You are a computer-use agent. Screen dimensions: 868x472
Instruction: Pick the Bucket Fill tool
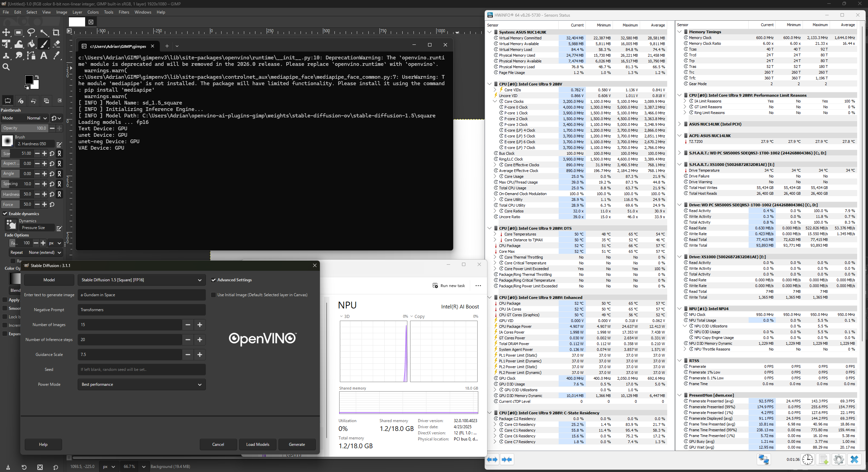(x=31, y=44)
